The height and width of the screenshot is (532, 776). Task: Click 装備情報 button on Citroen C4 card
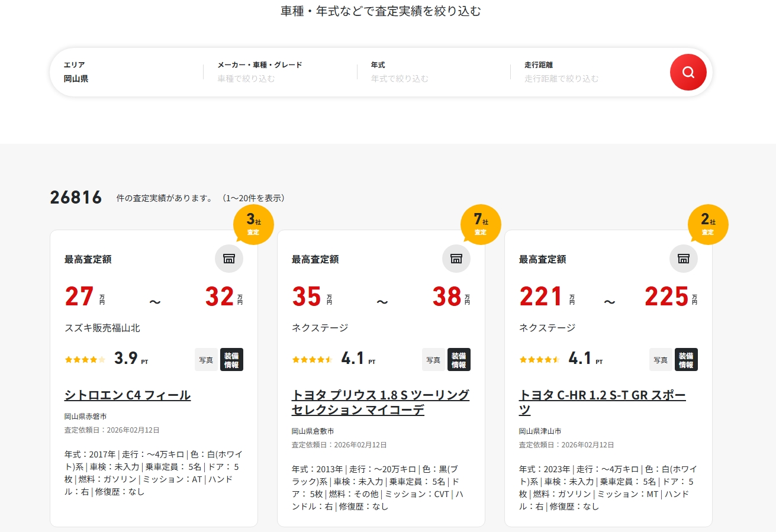231,360
